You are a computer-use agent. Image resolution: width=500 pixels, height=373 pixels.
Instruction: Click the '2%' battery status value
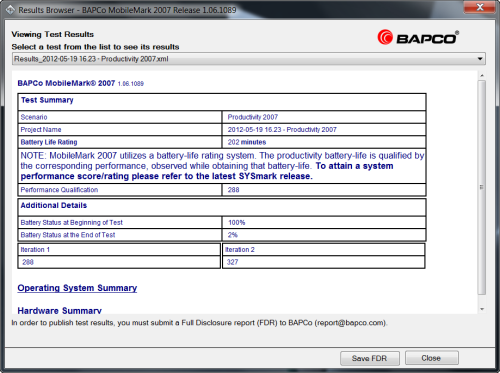(x=233, y=235)
